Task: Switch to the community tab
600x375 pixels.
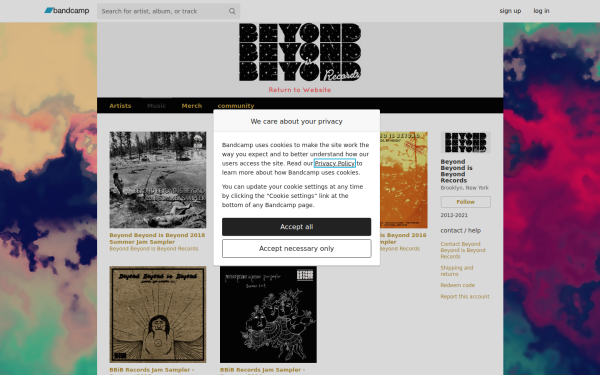Action: pyautogui.click(x=236, y=106)
